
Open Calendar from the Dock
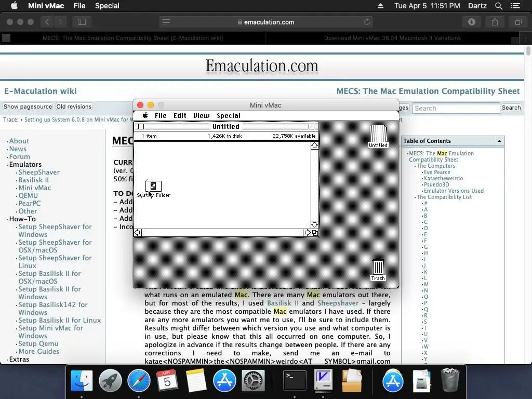[x=167, y=380]
